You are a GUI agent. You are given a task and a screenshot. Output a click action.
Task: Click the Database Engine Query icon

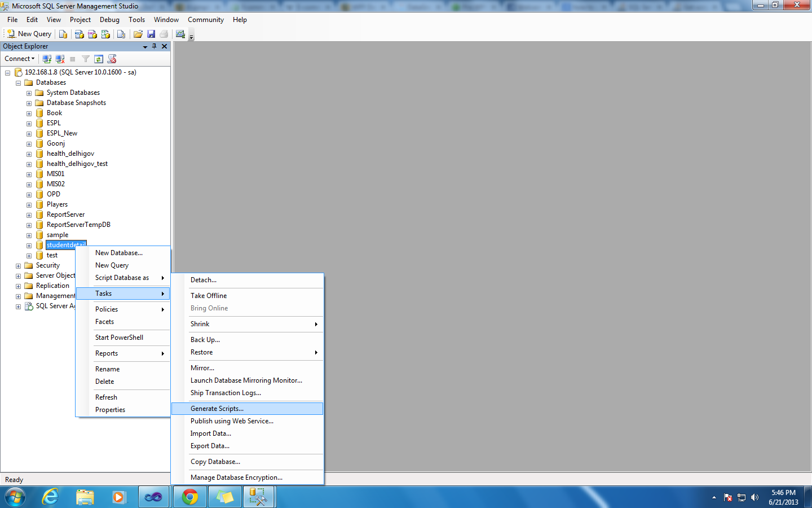tap(63, 34)
